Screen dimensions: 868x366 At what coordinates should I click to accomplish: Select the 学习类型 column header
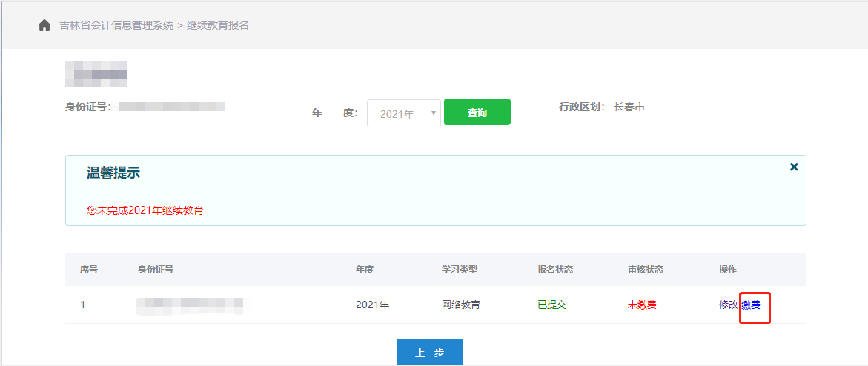pyautogui.click(x=460, y=270)
